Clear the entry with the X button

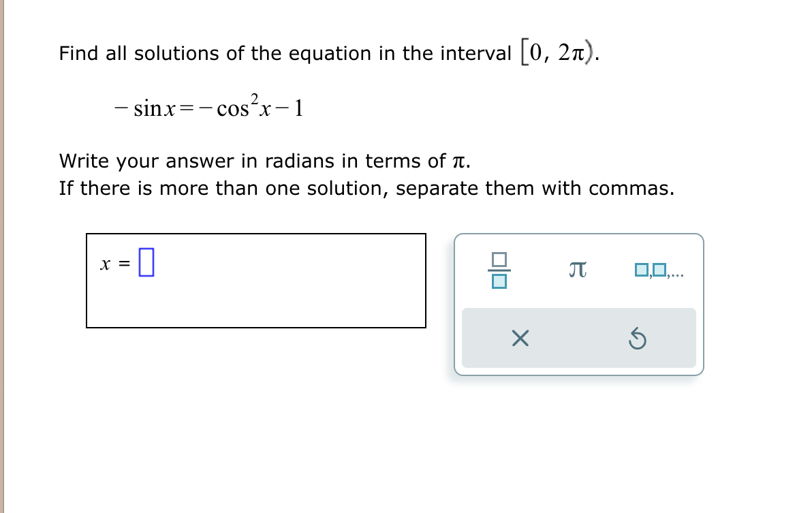(x=520, y=338)
